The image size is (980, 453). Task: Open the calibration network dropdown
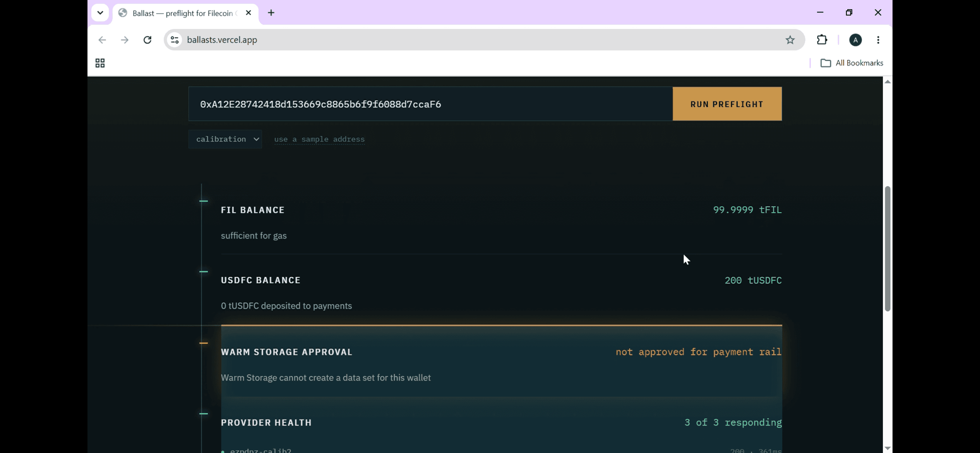tap(225, 139)
